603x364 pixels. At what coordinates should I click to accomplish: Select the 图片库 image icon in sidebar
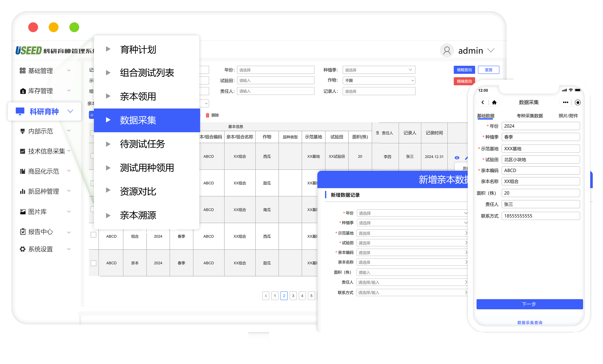(23, 211)
